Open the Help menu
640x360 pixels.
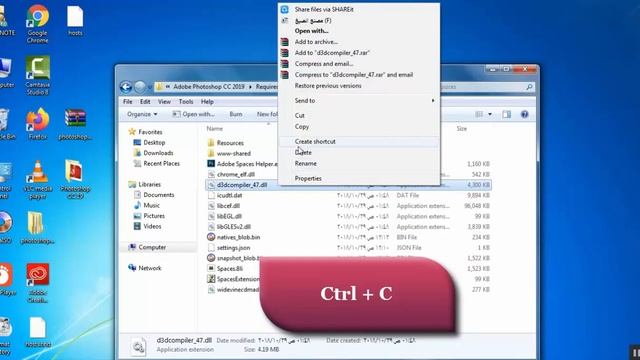pos(207,102)
